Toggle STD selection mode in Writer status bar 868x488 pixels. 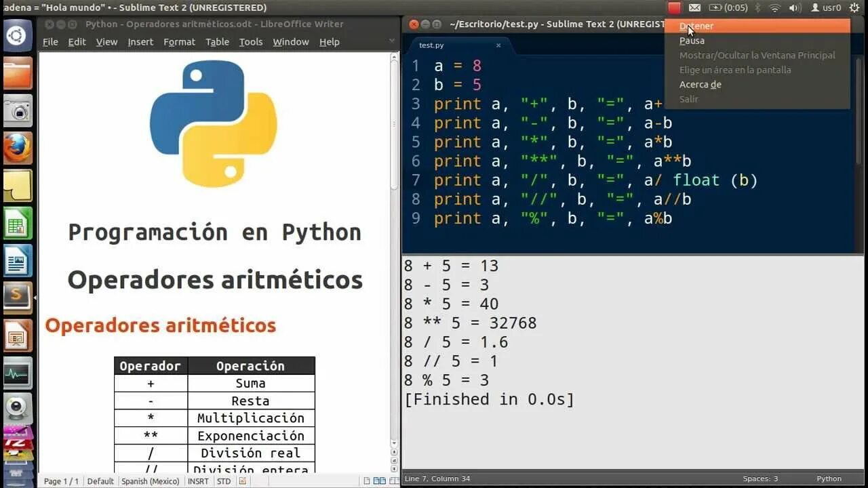click(223, 481)
